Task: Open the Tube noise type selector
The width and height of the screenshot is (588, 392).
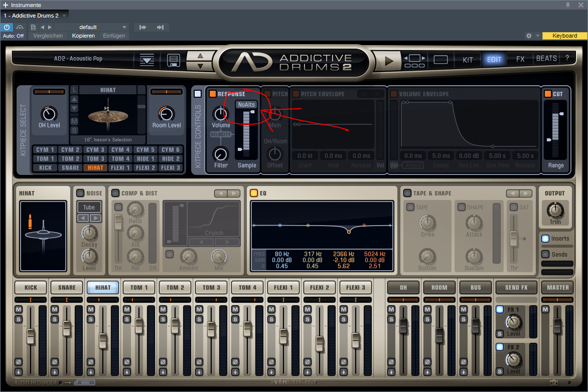Action: [x=89, y=207]
